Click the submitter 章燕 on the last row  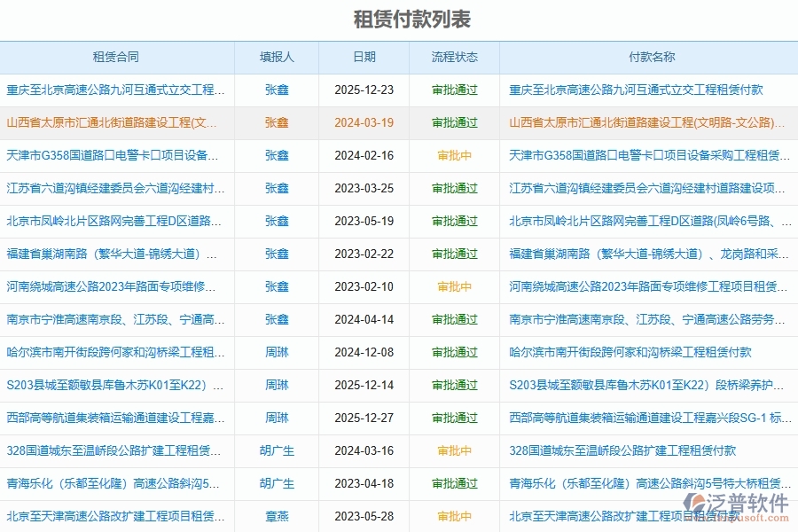[277, 516]
